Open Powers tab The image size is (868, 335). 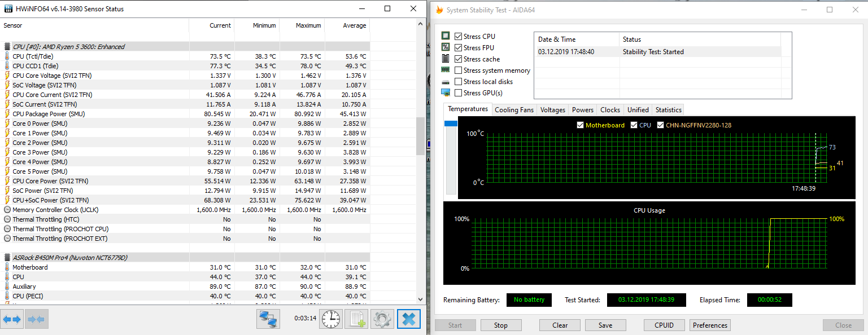point(582,110)
